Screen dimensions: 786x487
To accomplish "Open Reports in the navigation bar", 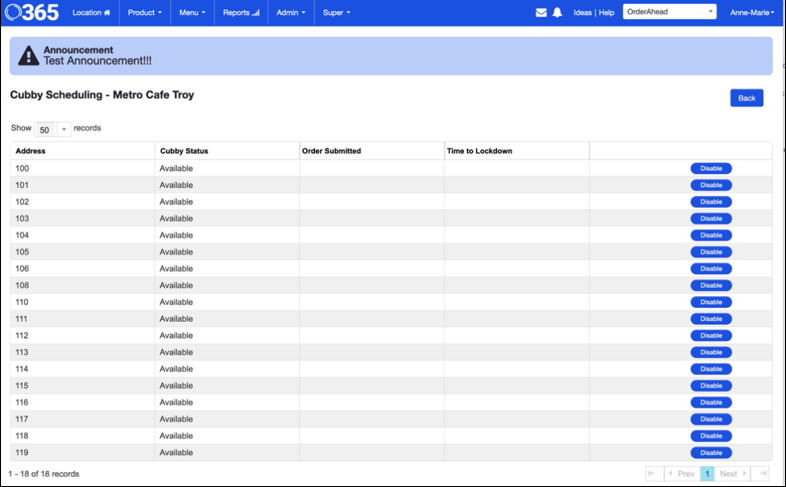I will pos(240,13).
